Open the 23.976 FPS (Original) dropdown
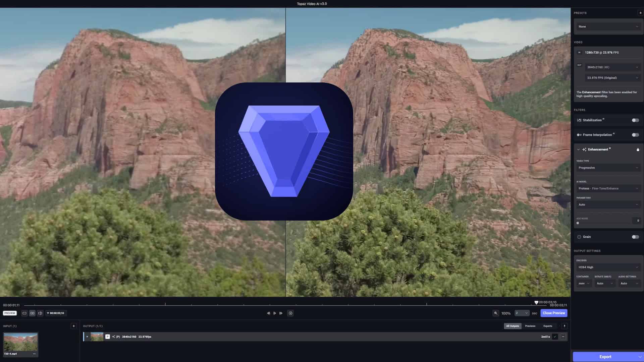 612,78
